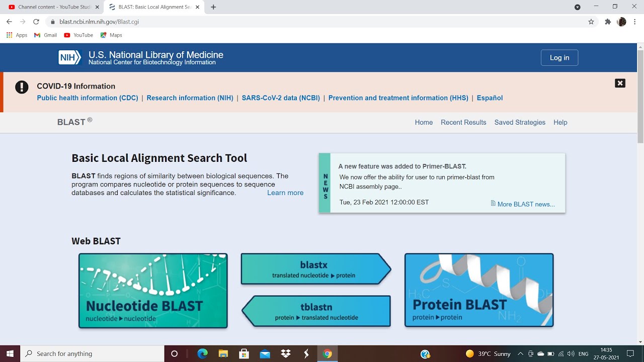Open Dropbox from taskbar

point(286,353)
